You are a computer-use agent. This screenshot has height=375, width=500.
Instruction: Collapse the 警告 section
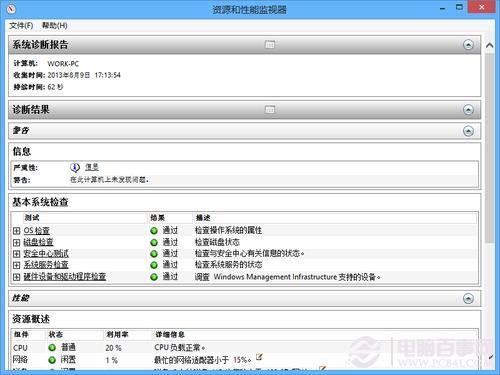468,131
